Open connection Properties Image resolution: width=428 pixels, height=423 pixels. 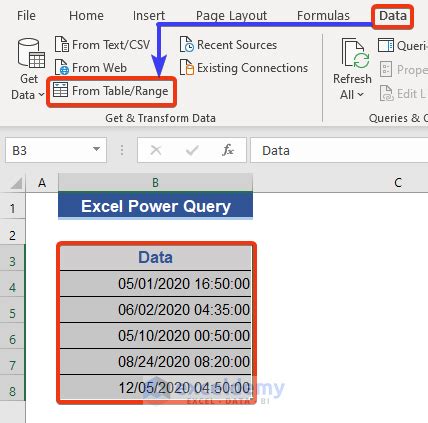tap(403, 70)
